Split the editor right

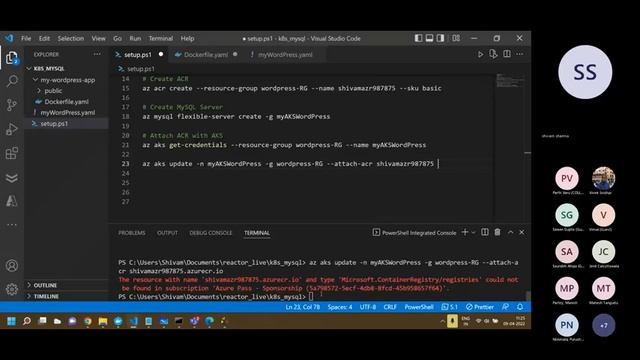tap(507, 54)
